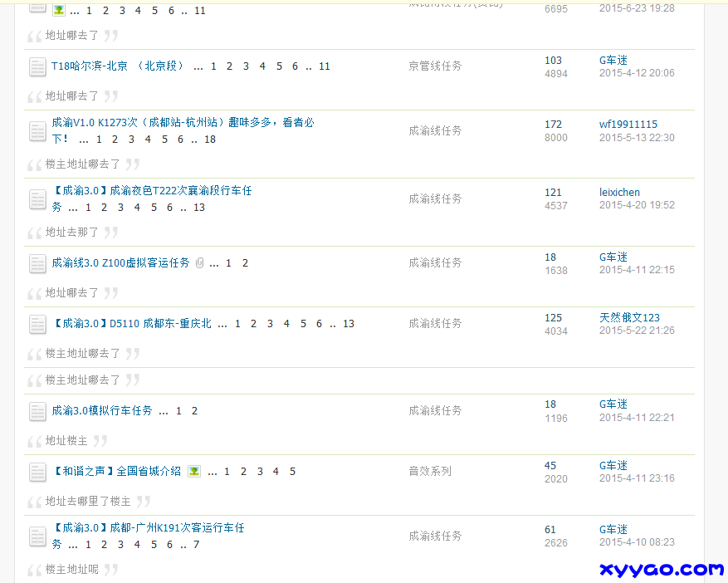Expand the page ellipsis on 【和谐之声】 thread
The height and width of the screenshot is (583, 728).
click(213, 471)
